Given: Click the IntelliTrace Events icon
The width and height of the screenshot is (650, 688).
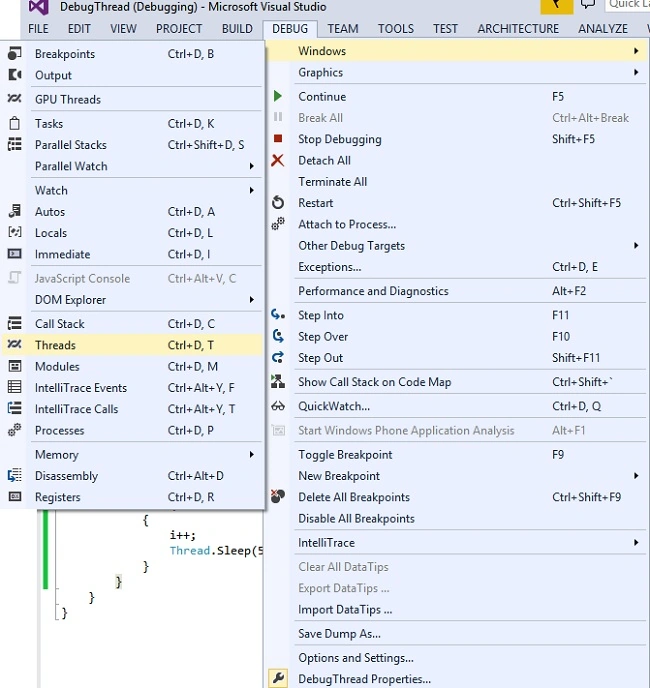Looking at the screenshot, I should (14, 387).
